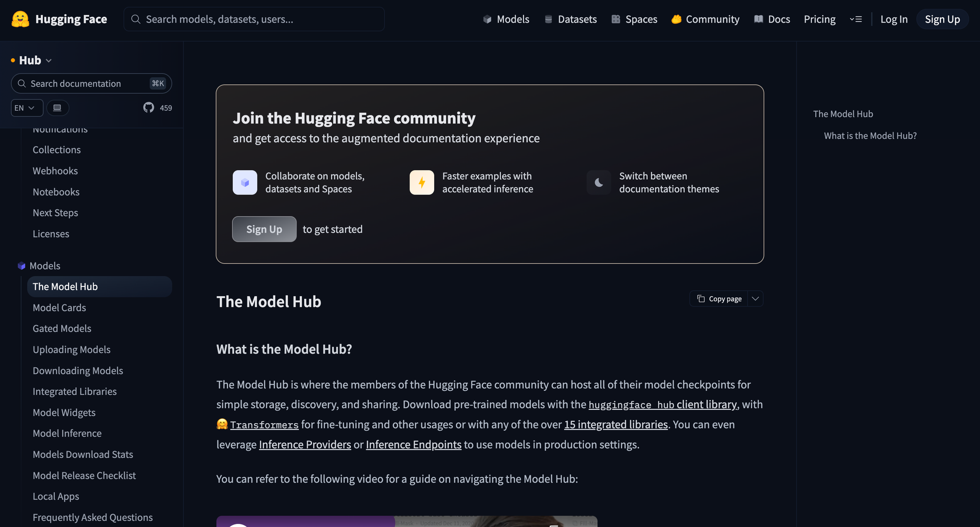Expand the Copy page options arrow

pos(756,299)
